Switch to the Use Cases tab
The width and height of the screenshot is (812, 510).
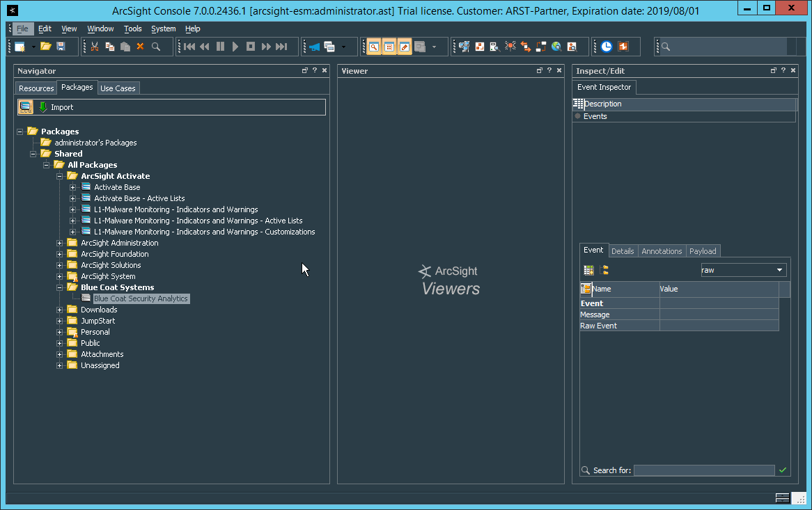[118, 88]
